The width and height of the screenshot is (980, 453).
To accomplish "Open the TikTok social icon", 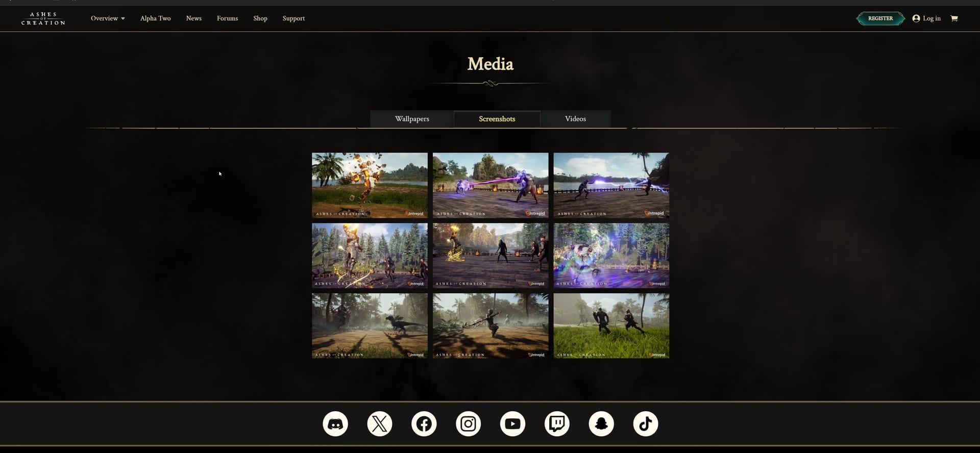I will [x=646, y=423].
